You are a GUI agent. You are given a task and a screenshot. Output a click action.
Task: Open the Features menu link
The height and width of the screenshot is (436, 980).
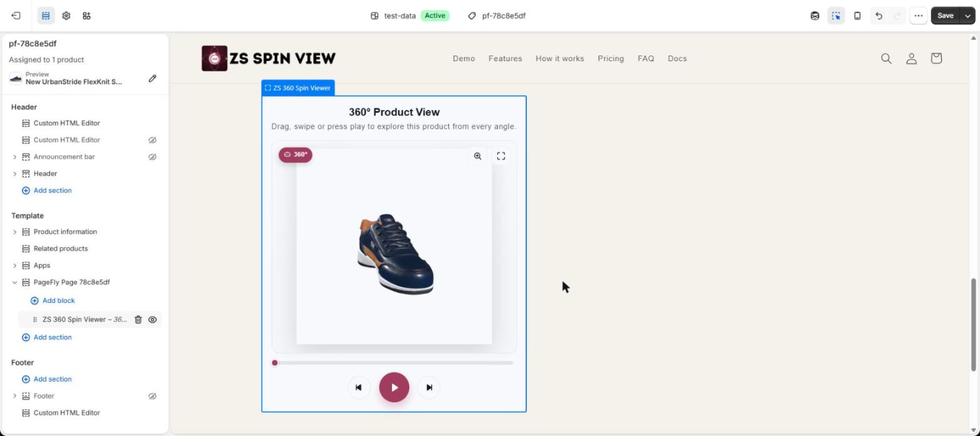(x=505, y=58)
